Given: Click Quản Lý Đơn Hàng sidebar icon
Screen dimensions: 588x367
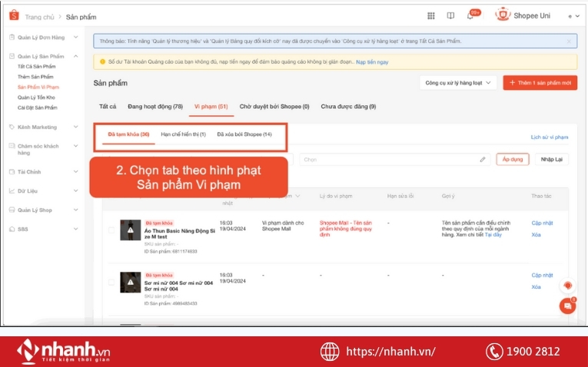Looking at the screenshot, I should [x=12, y=37].
